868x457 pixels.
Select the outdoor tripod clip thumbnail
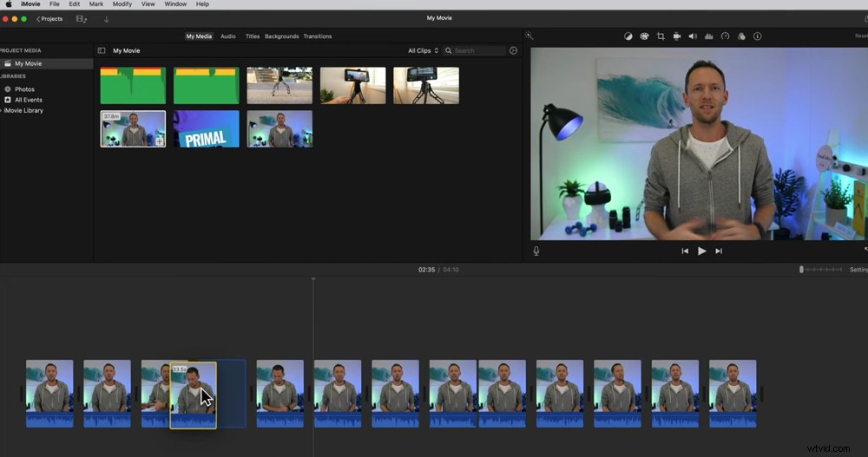279,86
